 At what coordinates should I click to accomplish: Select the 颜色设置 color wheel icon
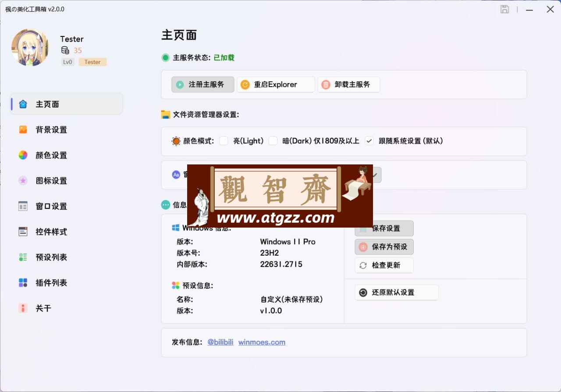[x=23, y=155]
